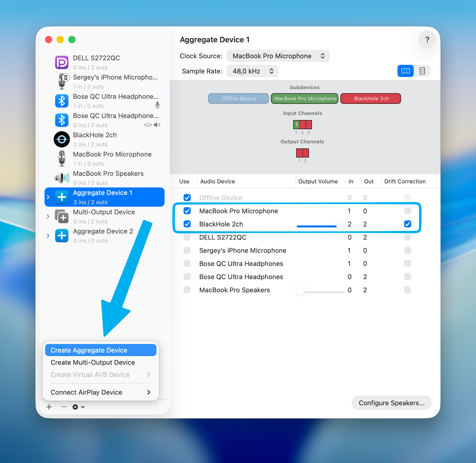This screenshot has height=463, width=476.
Task: Click the Multi-Output Device icon
Action: point(62,216)
